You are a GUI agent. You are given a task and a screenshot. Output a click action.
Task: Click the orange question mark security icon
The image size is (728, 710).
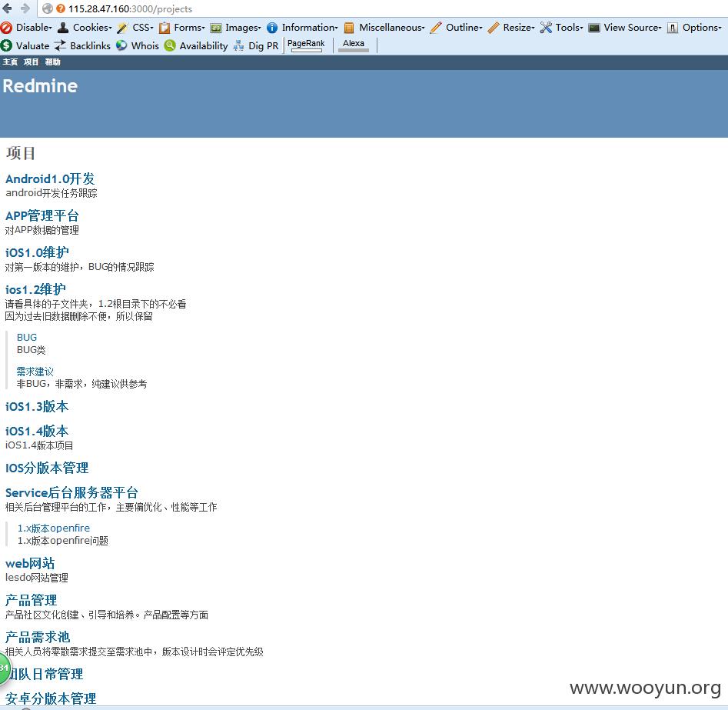coord(61,8)
